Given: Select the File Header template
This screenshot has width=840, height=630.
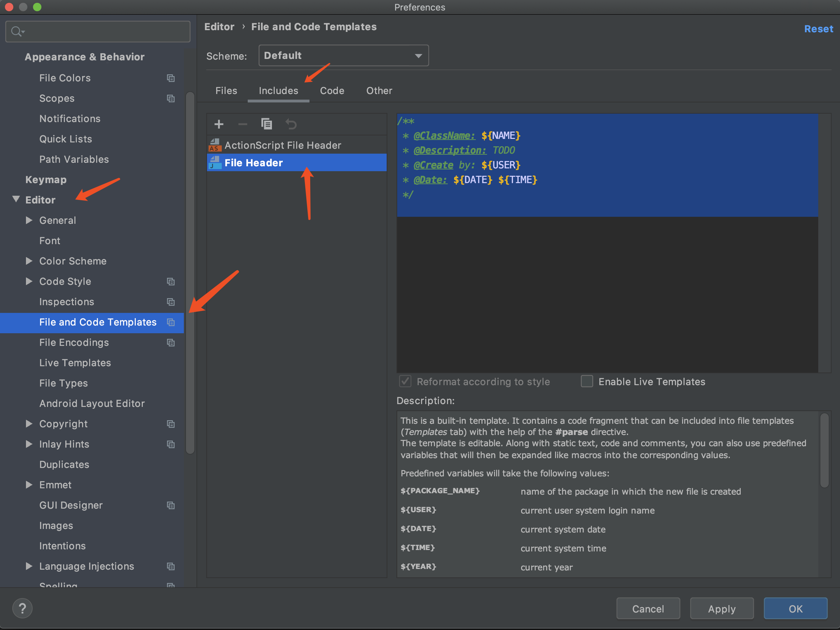Looking at the screenshot, I should click(296, 162).
